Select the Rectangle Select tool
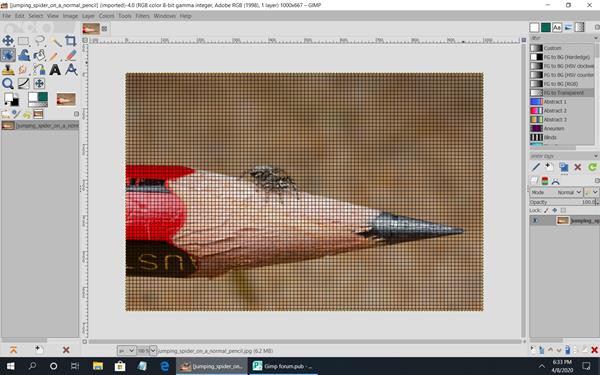This screenshot has width=600, height=375. click(23, 41)
